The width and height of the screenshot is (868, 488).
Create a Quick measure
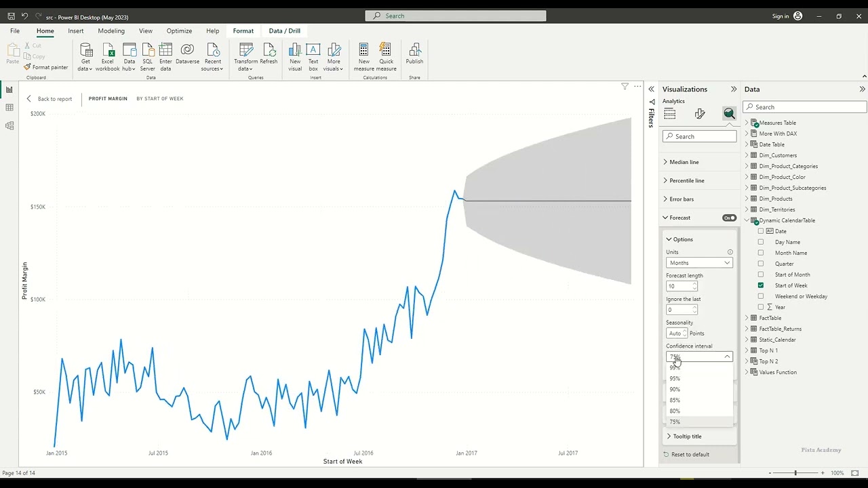pos(386,57)
